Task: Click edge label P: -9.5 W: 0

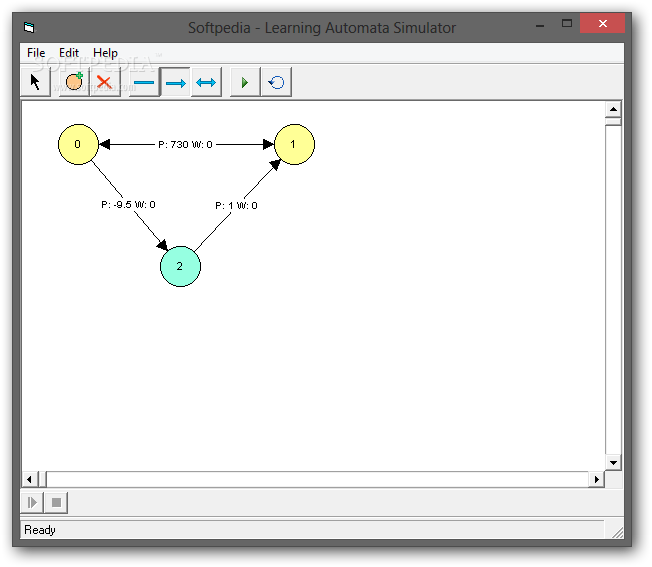Action: click(128, 205)
